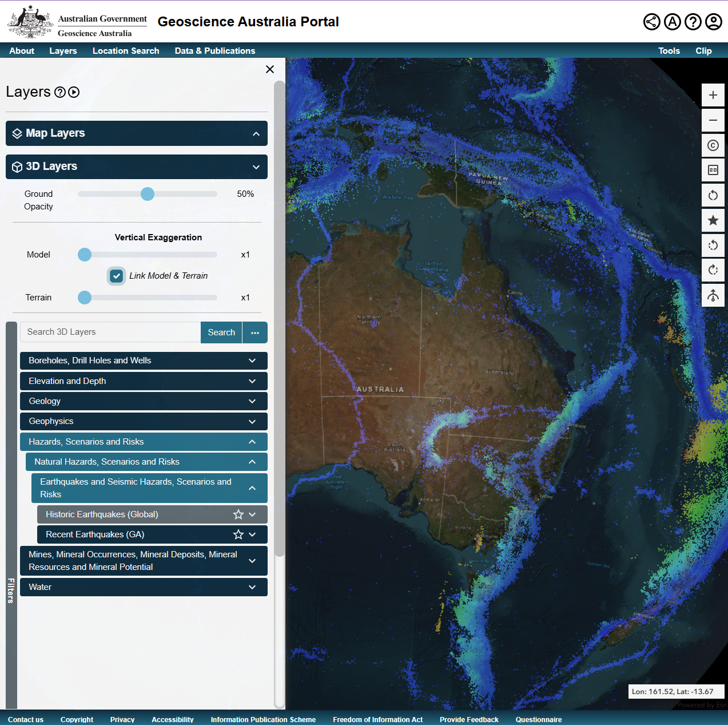
Task: Click the copyright attribution map button
Action: pos(713,145)
